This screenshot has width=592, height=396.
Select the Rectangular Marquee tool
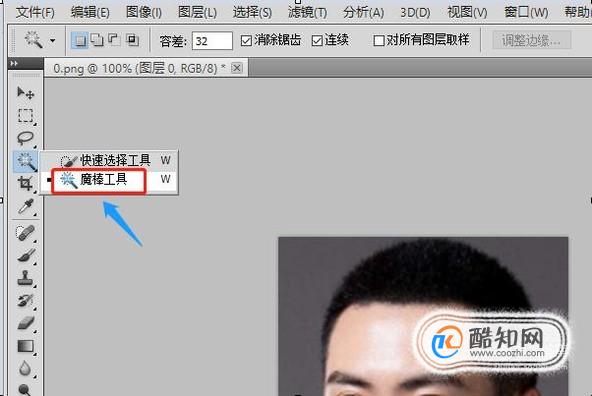pos(25,115)
